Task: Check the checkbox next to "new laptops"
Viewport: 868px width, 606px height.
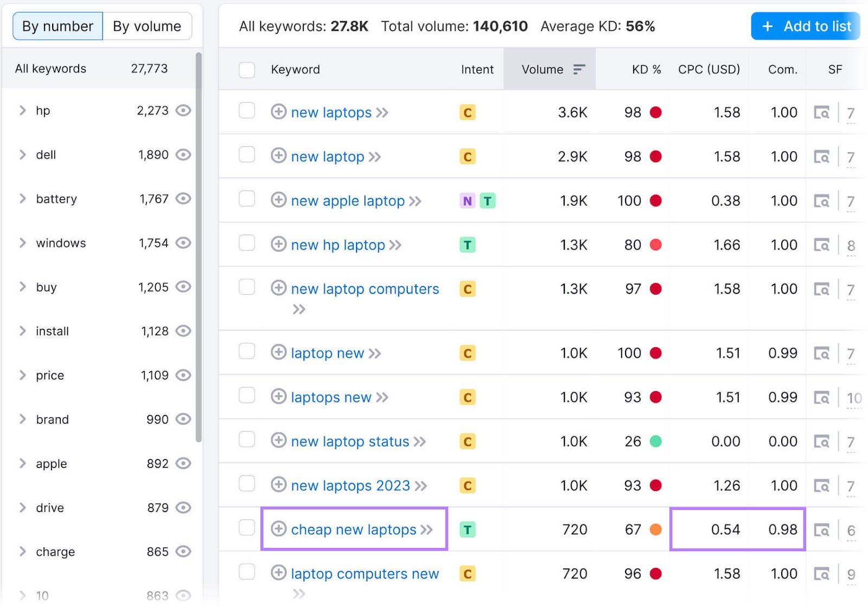Action: pos(247,111)
